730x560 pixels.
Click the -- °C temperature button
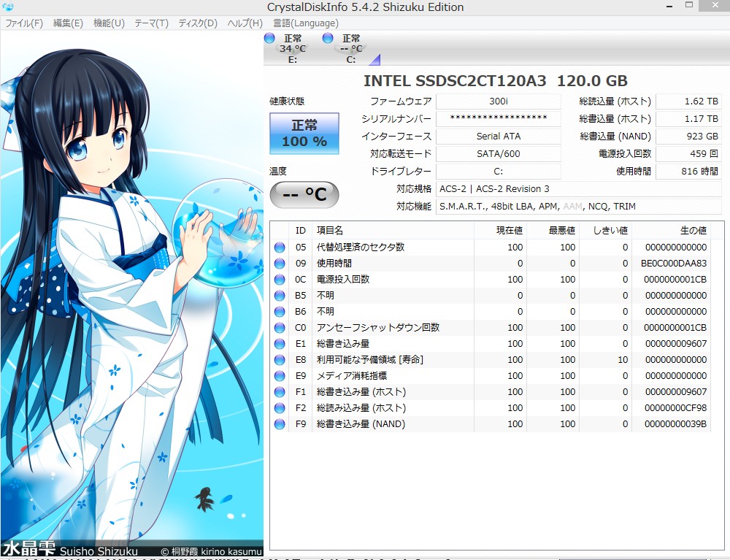pos(304,195)
